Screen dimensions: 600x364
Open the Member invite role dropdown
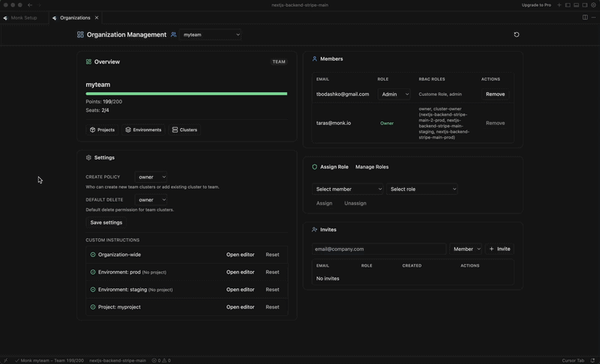(x=466, y=249)
